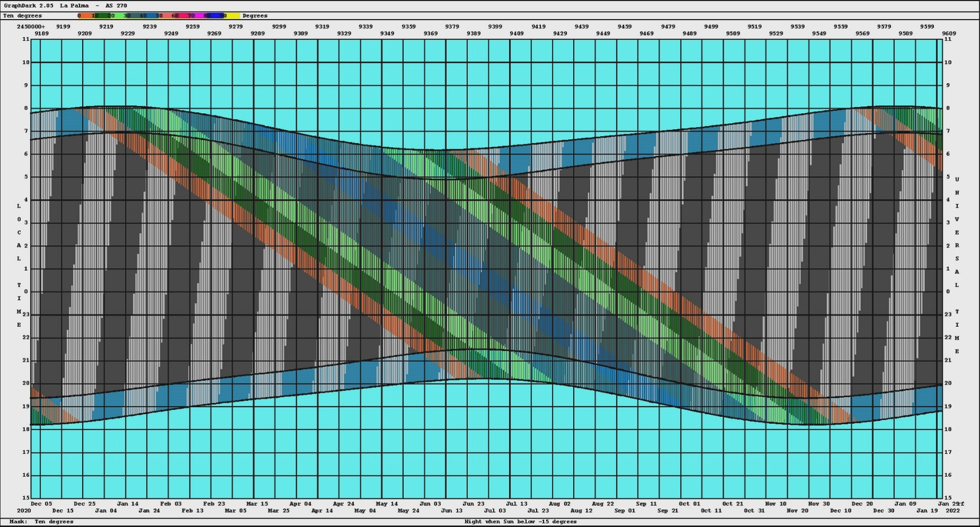Click the light green 20–30 degree legend swatch
This screenshot has height=527, width=980.
[x=118, y=16]
